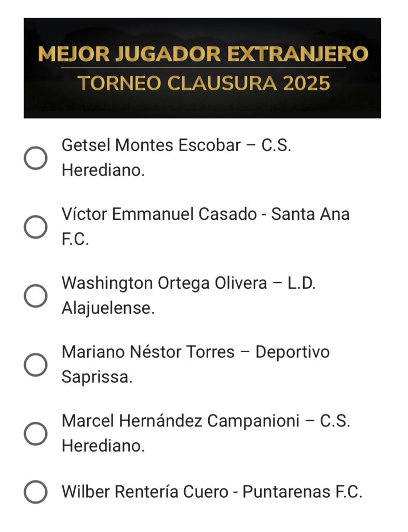Viewport: 408px width, 532px height.
Task: Select the Getsel Montes Escobar radio button
Action: tap(36, 158)
